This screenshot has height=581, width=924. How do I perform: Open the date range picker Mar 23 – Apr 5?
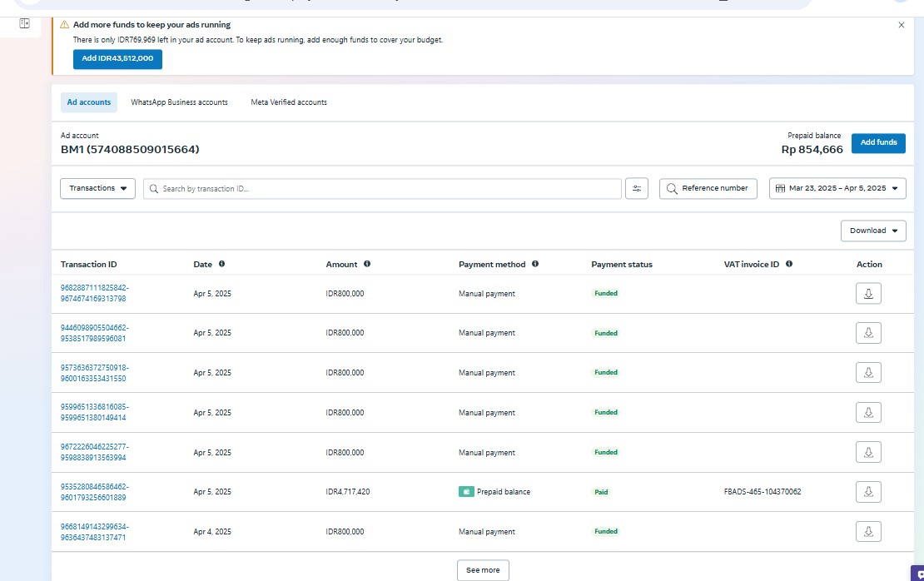point(837,189)
